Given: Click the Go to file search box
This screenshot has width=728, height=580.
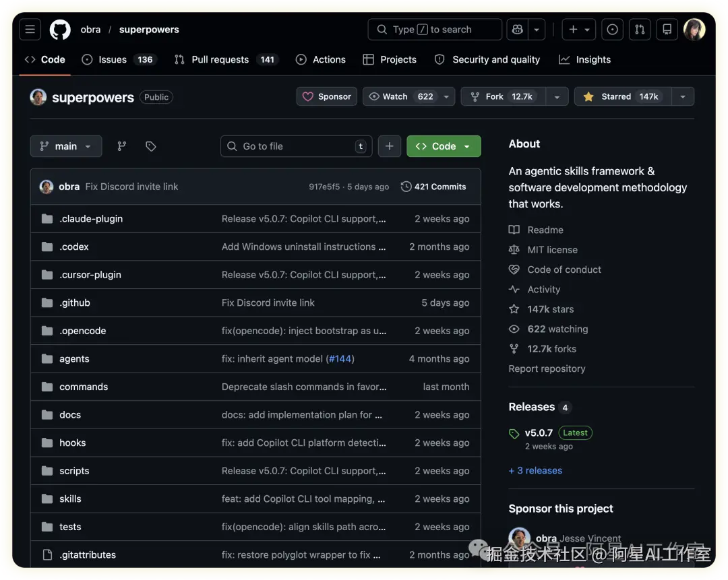Looking at the screenshot, I should point(296,146).
